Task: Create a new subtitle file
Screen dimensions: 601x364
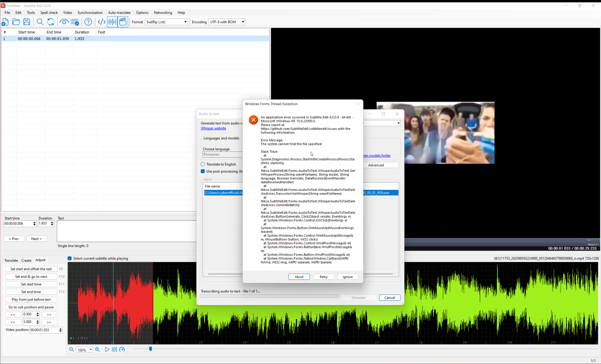Action: coord(5,22)
